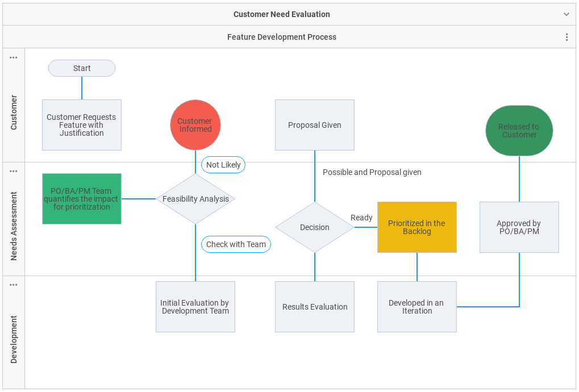Click the Feature Development Process title
The height and width of the screenshot is (392, 579).
282,37
